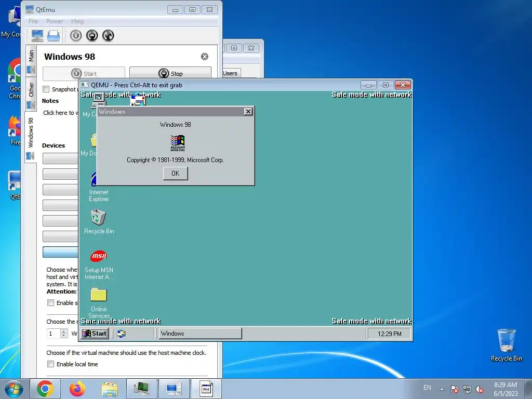Screen dimensions: 532x399
Task: Click the QtEmu computer taskbar icon
Action: point(174,389)
